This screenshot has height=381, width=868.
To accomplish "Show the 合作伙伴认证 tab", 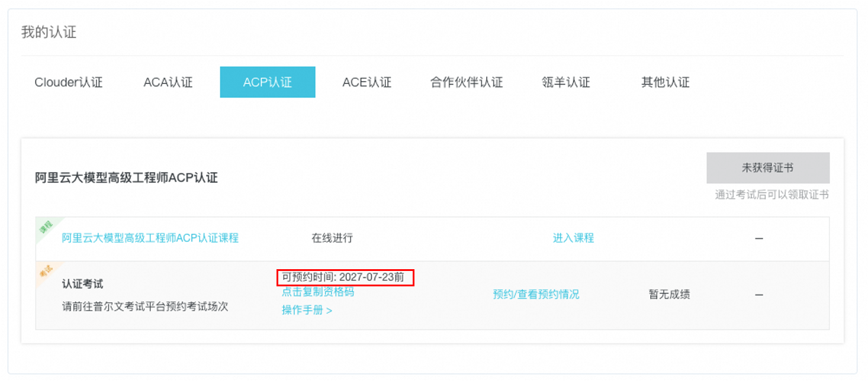I will (467, 82).
